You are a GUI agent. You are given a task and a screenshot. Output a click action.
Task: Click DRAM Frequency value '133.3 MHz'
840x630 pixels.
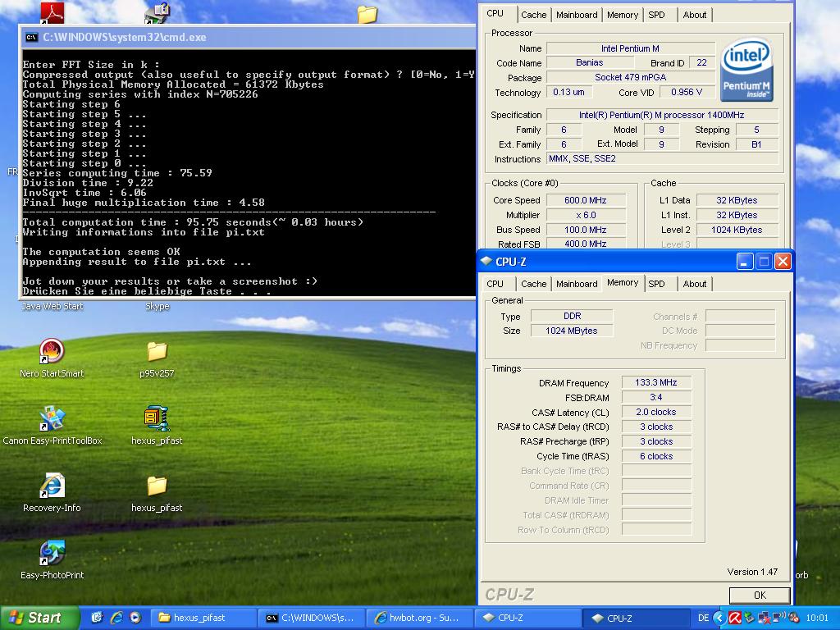click(x=656, y=382)
